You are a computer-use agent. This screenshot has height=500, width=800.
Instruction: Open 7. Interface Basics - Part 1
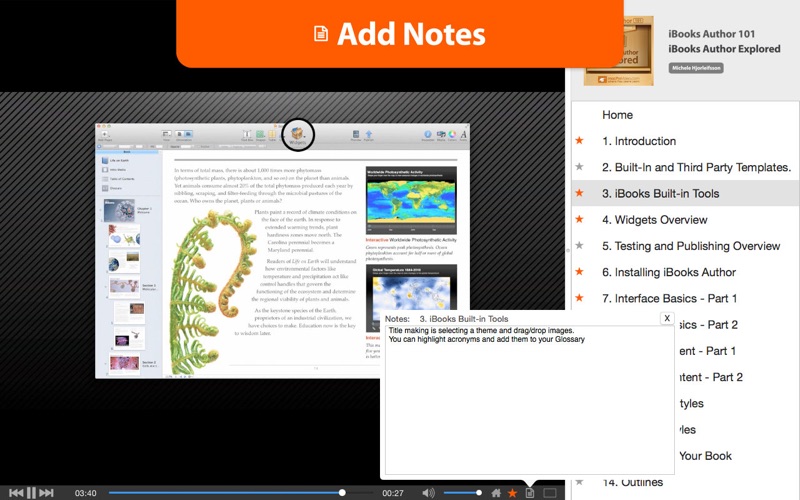(x=685, y=298)
